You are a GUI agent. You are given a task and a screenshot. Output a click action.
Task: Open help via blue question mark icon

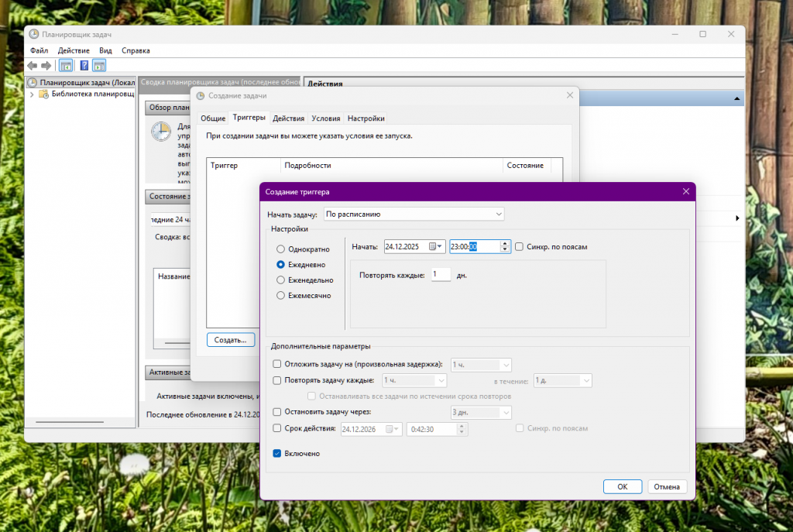point(84,66)
